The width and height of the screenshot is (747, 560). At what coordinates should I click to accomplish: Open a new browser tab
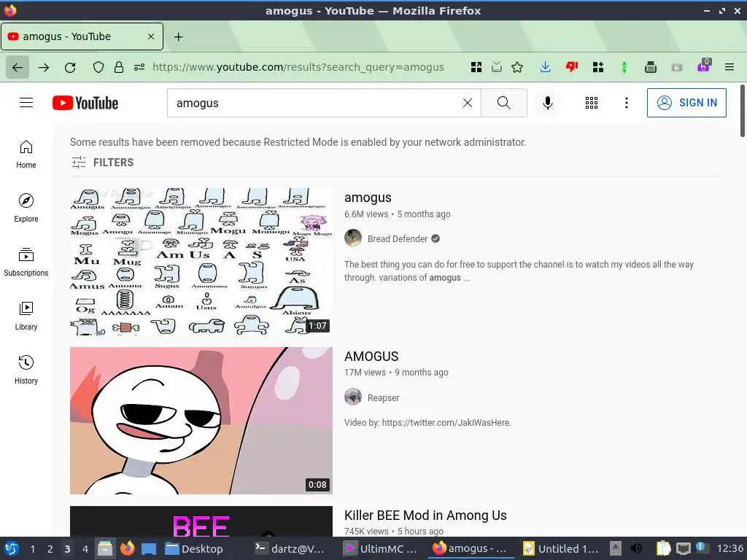coord(178,36)
